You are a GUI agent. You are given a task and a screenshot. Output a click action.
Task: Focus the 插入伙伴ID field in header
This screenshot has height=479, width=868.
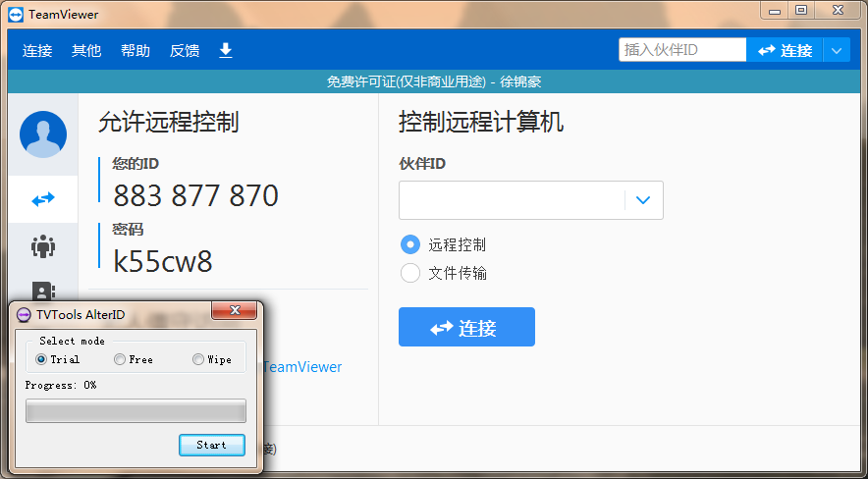coord(682,50)
